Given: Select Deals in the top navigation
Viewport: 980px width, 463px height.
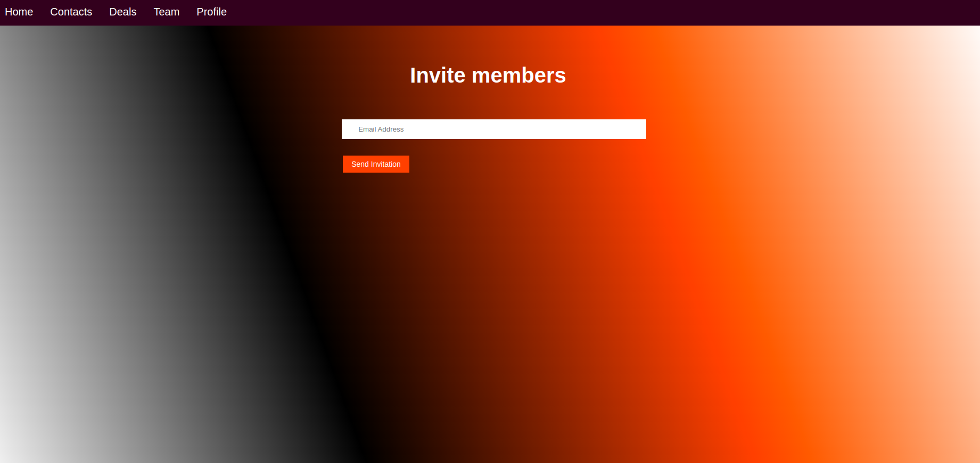Looking at the screenshot, I should point(122,12).
